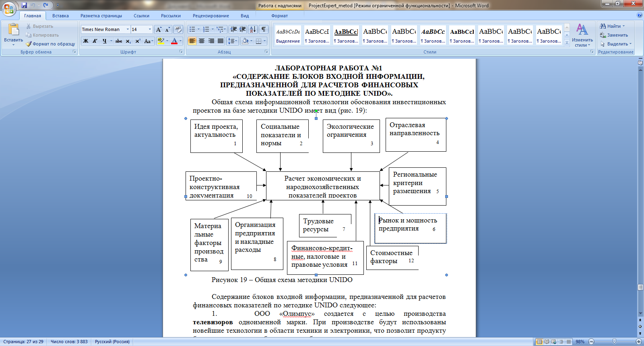The height and width of the screenshot is (346, 644).
Task: Switch to Outline view icon
Action: 561,342
